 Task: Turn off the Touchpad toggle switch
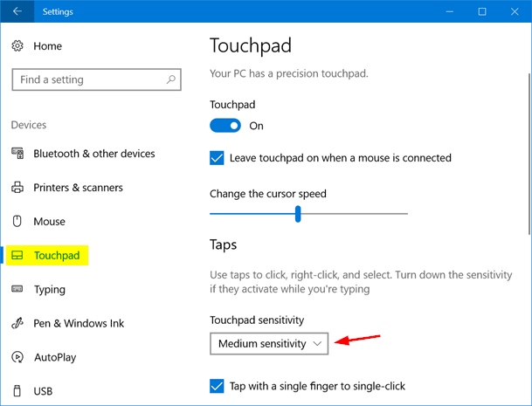pos(225,126)
